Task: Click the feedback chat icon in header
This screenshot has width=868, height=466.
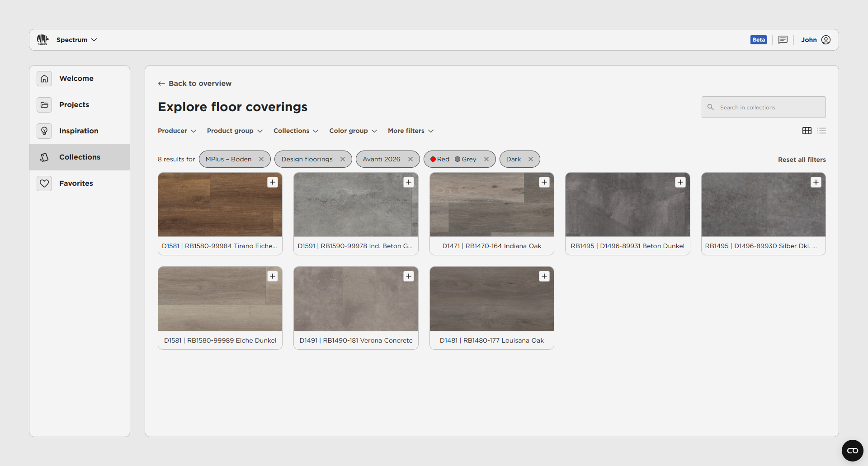Action: (x=783, y=40)
